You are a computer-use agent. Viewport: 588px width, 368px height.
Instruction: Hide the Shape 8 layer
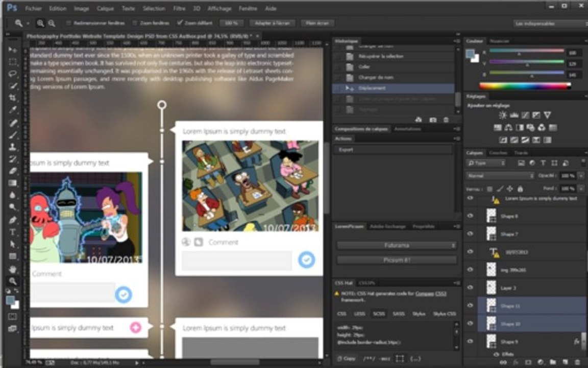click(470, 216)
